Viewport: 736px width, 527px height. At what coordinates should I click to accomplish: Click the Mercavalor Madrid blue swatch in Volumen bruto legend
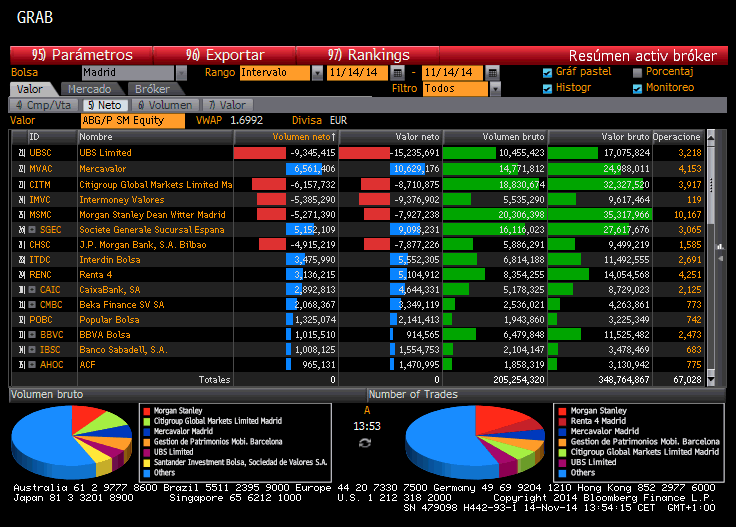point(147,432)
